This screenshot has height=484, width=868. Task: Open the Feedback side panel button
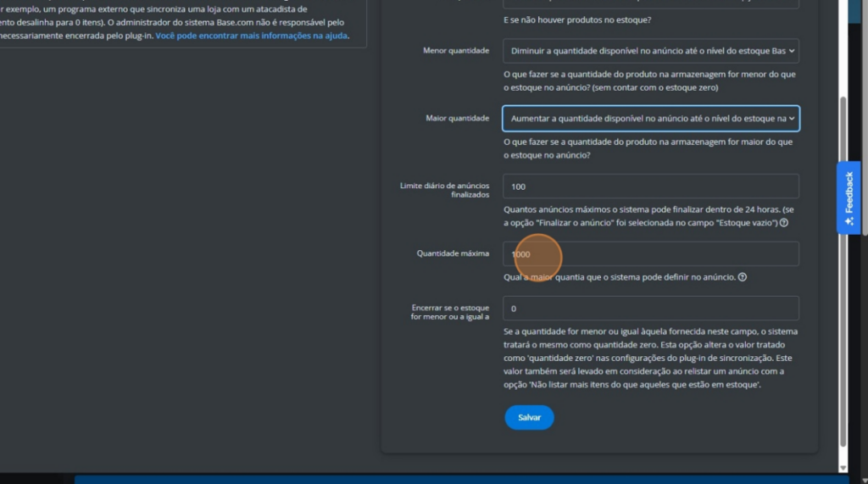coord(849,196)
